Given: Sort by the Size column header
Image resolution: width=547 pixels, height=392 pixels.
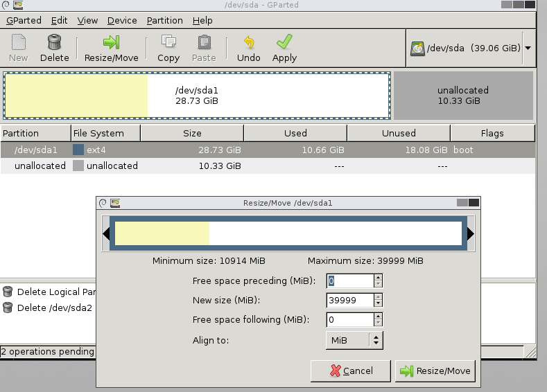Looking at the screenshot, I should (x=192, y=133).
